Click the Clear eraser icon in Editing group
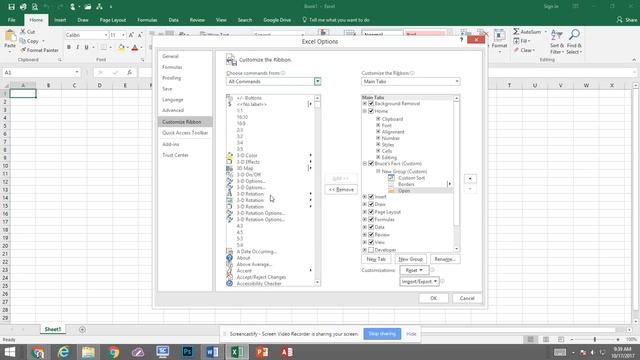 click(516, 50)
